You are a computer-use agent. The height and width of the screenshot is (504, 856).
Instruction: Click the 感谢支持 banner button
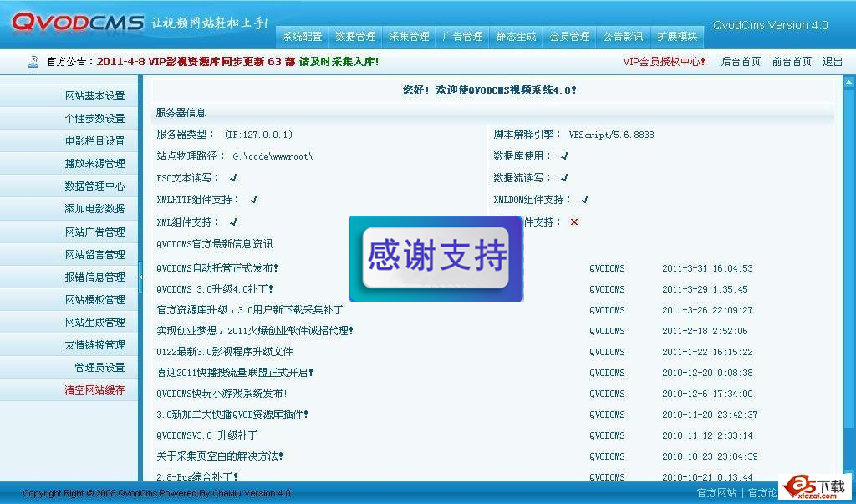click(436, 258)
